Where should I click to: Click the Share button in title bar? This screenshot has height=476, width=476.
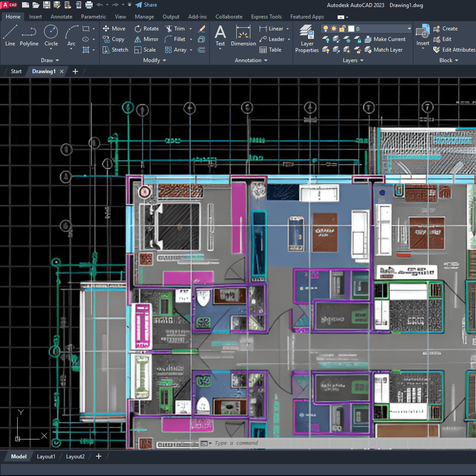(146, 5)
